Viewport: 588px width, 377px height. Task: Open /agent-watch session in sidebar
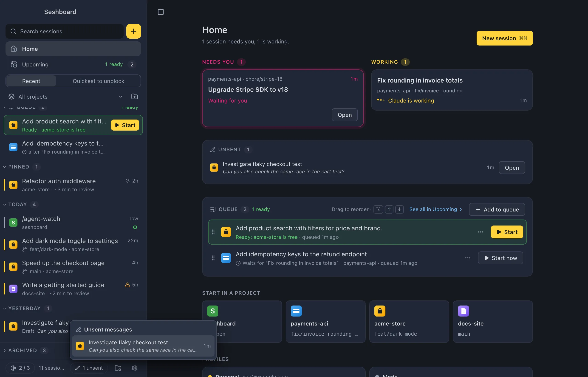(73, 223)
